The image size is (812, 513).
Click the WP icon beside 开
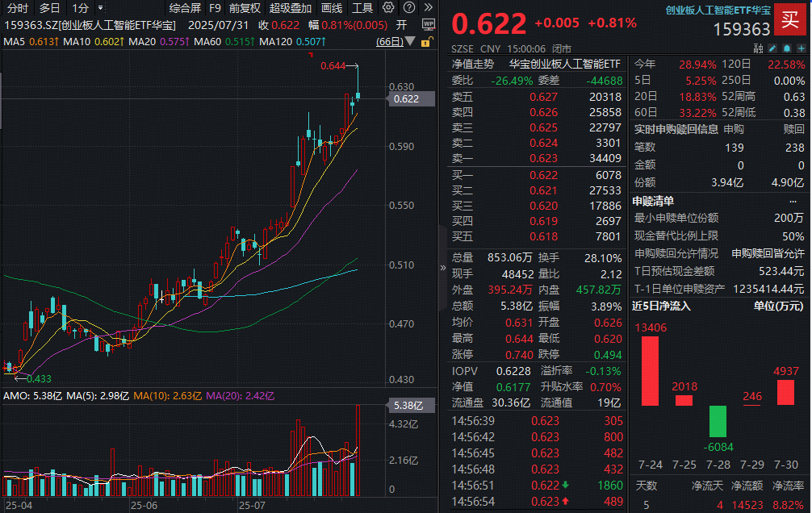(429, 24)
